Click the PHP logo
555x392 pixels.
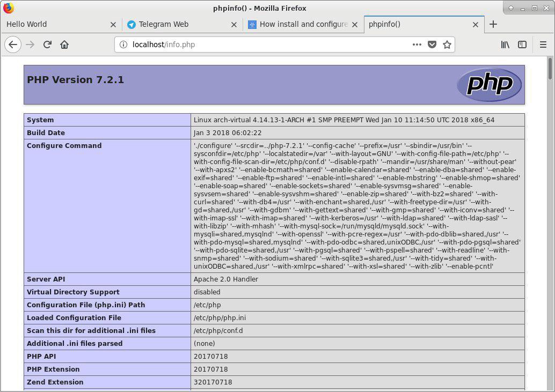pos(489,85)
